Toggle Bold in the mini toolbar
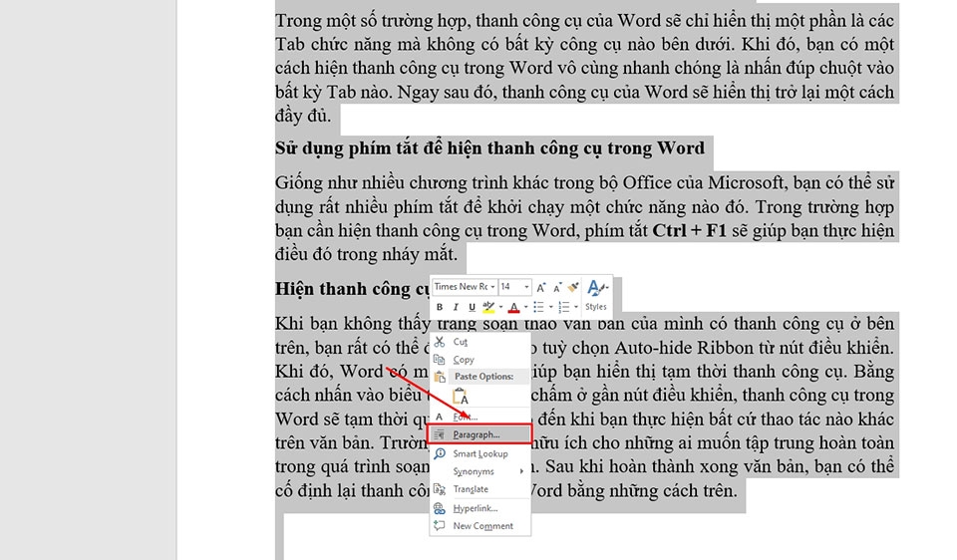This screenshot has width=957, height=560. click(x=440, y=307)
